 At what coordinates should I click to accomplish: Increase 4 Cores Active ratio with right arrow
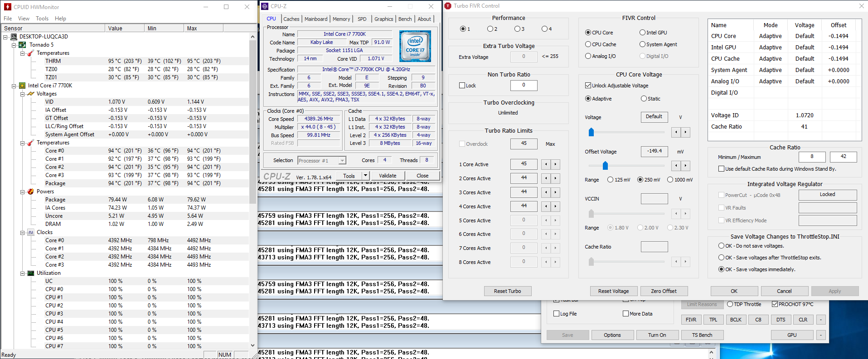[x=555, y=206]
